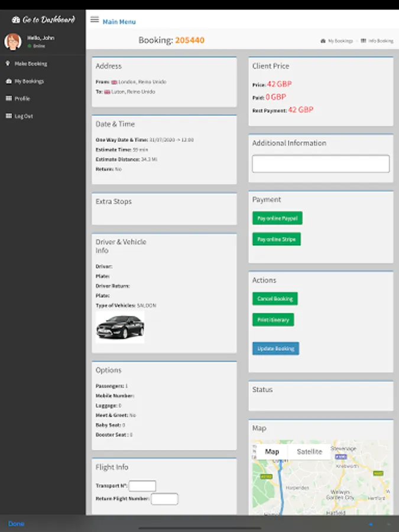This screenshot has width=399, height=532.
Task: Click the Cancel Booking button
Action: pyautogui.click(x=275, y=299)
